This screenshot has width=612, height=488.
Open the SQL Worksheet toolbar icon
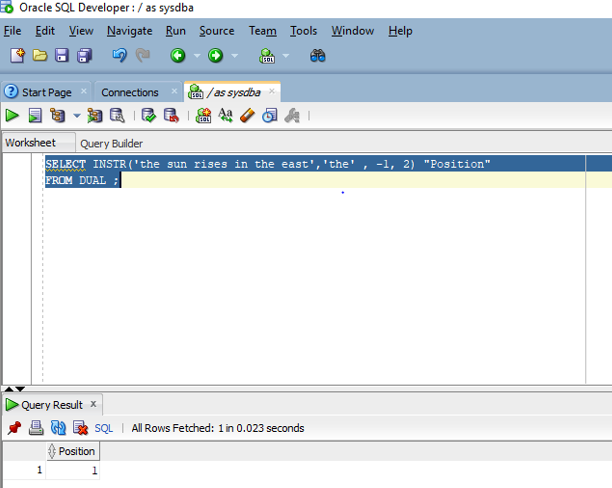click(267, 56)
